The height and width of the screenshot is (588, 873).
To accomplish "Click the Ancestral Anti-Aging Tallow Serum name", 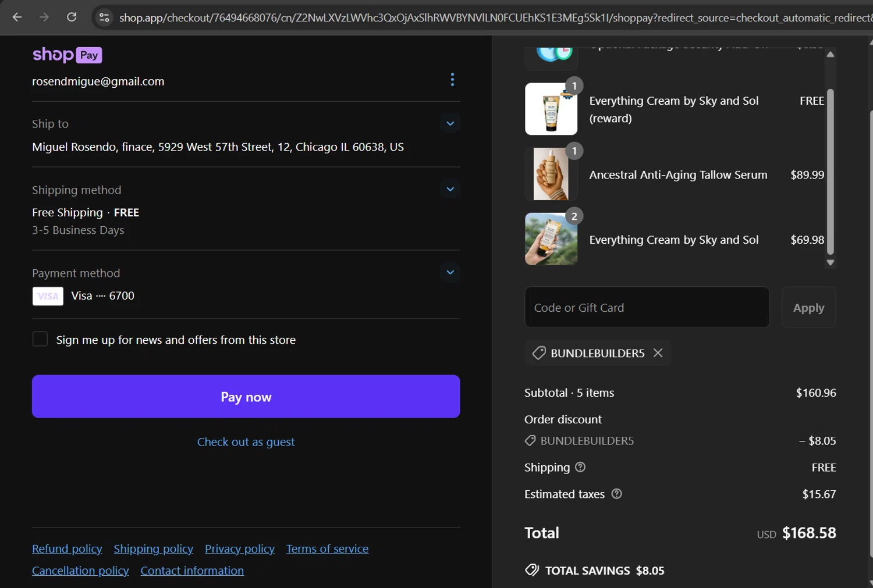I will click(678, 174).
